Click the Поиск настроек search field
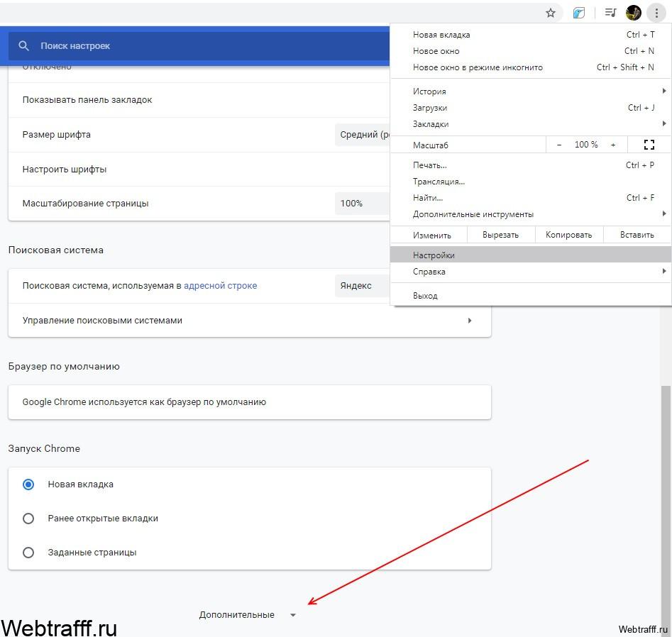Image resolution: width=672 pixels, height=637 pixels. coord(199,46)
